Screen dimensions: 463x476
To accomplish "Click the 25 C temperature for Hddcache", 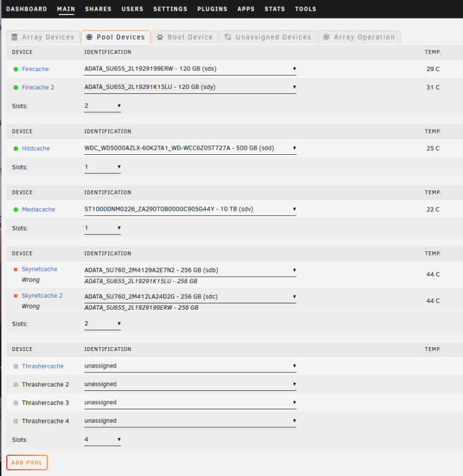I will pos(433,149).
